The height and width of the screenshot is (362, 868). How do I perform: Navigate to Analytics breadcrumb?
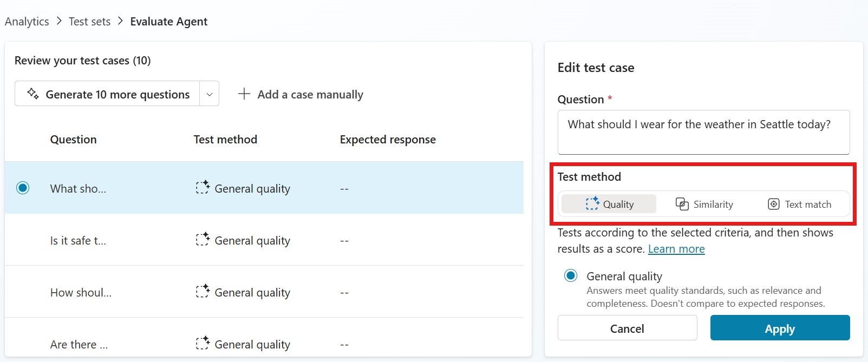coord(27,22)
